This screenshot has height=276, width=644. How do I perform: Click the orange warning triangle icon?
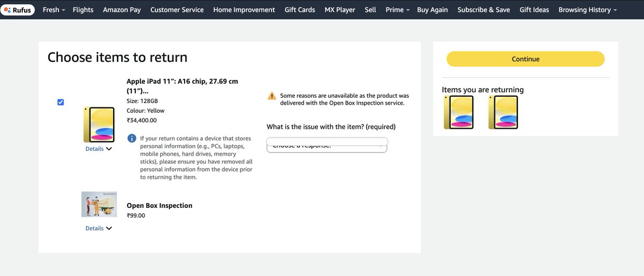click(x=272, y=96)
